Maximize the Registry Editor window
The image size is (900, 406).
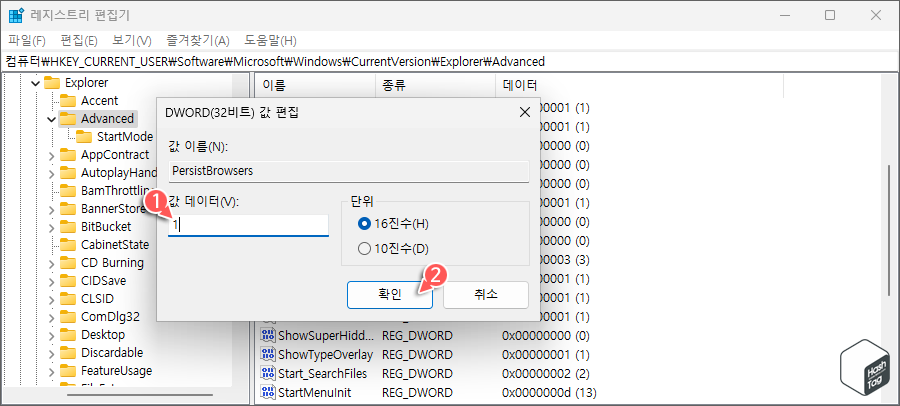(830, 16)
